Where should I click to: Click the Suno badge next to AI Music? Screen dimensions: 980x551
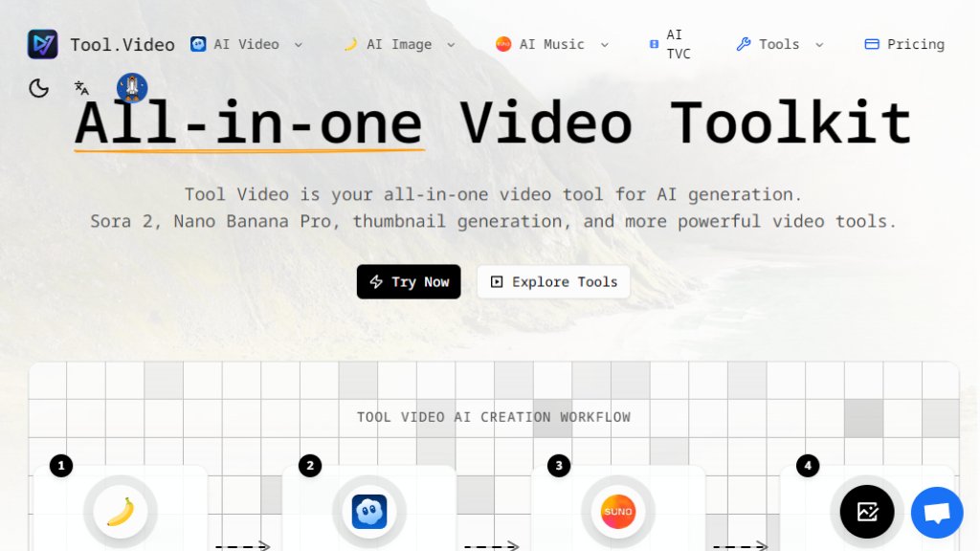(x=504, y=44)
